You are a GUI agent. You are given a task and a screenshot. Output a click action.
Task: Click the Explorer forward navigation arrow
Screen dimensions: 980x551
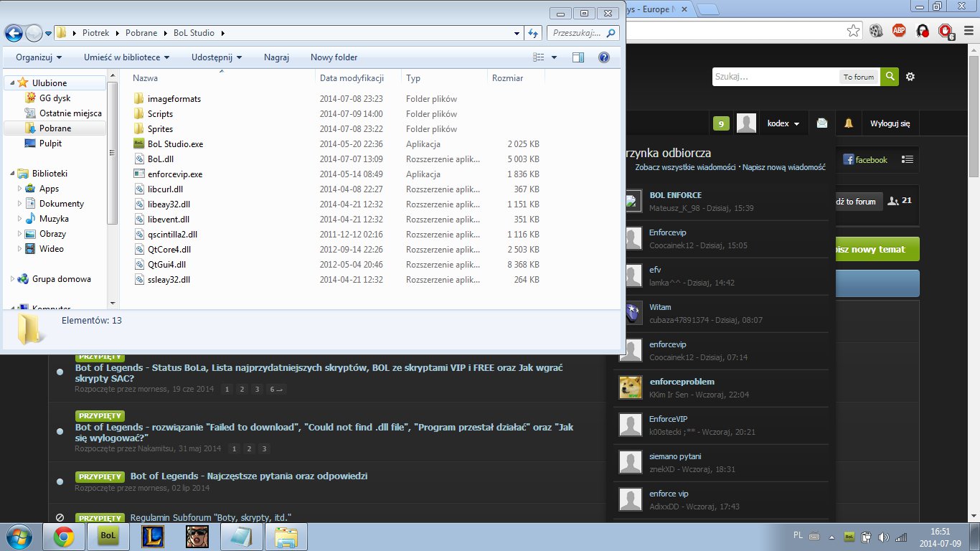34,33
